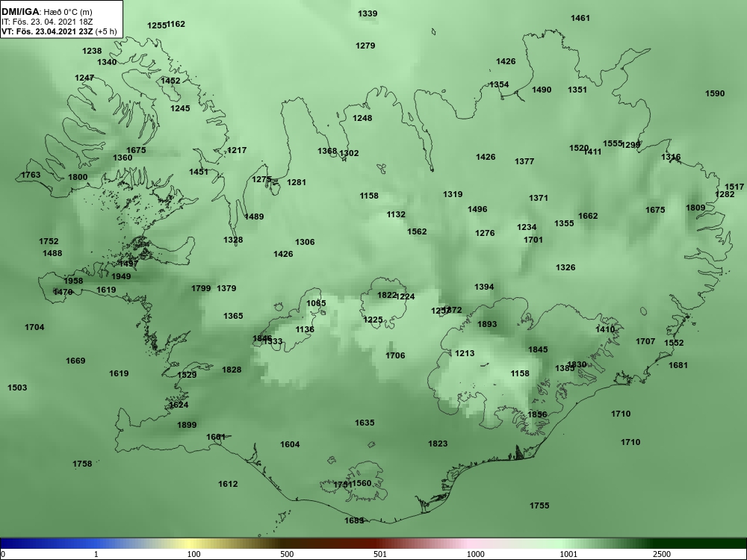Image resolution: width=747 pixels, height=560 pixels.
Task: Click the legend label 501
Action: 380,554
